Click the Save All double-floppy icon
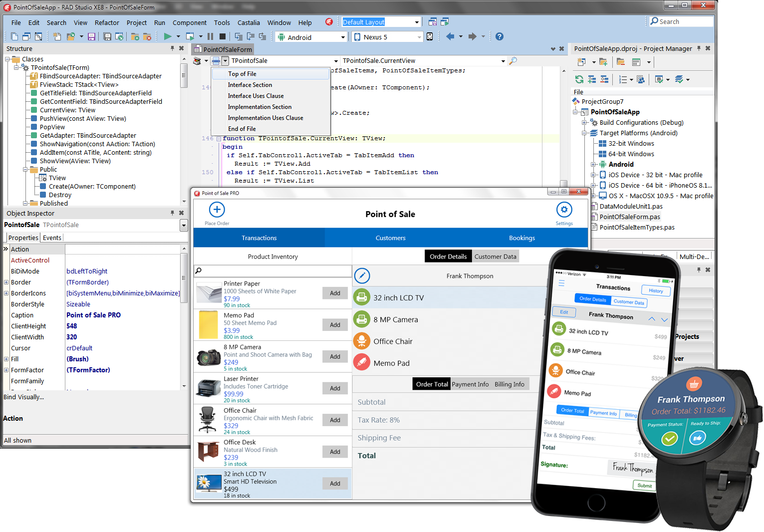This screenshot has width=764, height=532. click(107, 36)
